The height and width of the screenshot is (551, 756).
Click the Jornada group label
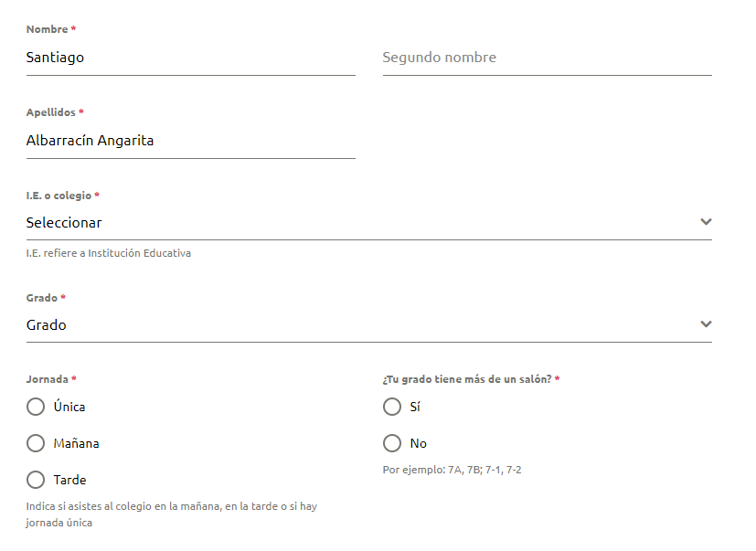(48, 378)
